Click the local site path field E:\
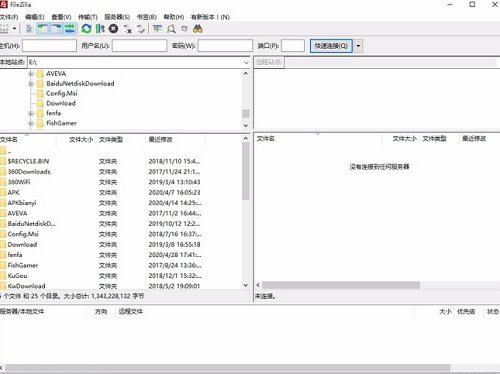Image resolution: width=500 pixels, height=374 pixels. [135, 63]
